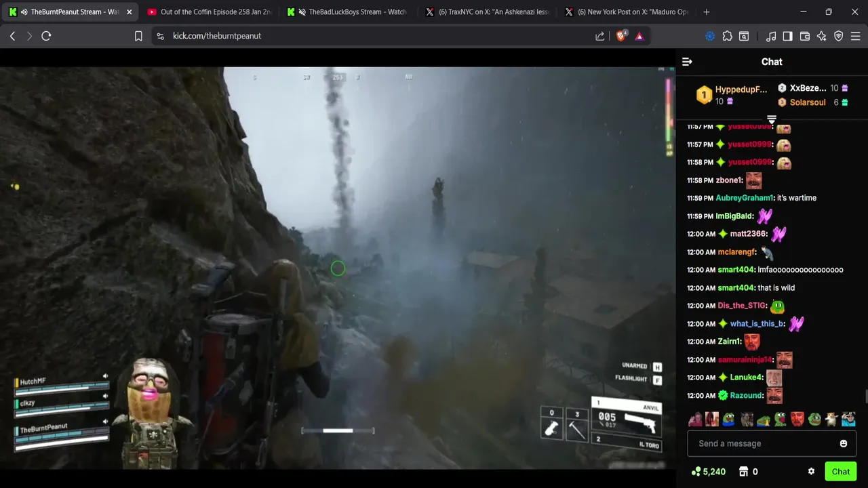Expand the gift leaderboard arrow below HyppedupF
Viewport: 868px width, 488px height.
(x=772, y=119)
